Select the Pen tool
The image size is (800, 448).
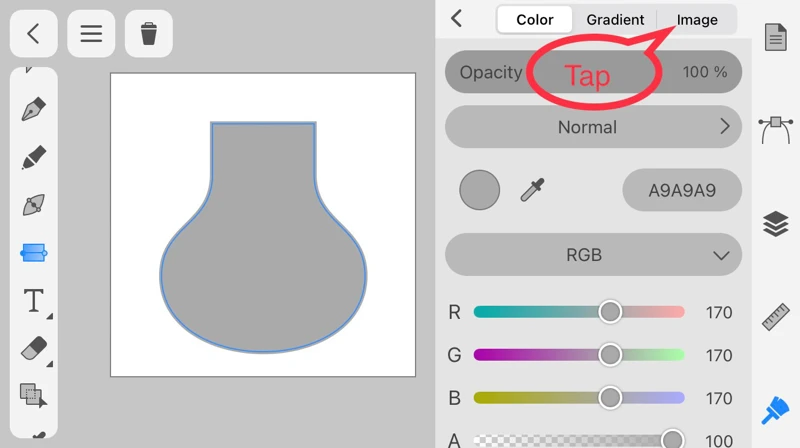click(34, 109)
